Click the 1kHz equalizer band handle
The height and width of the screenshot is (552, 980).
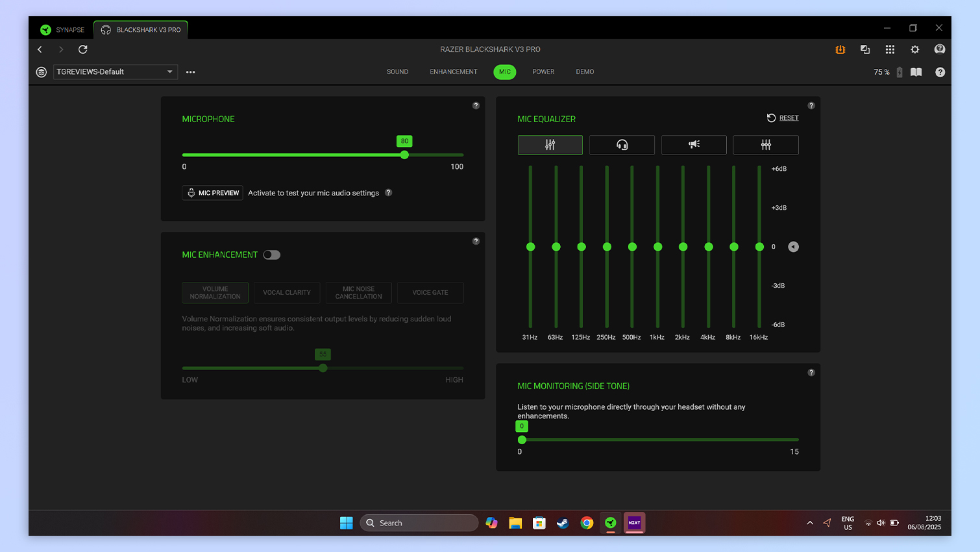click(x=658, y=247)
